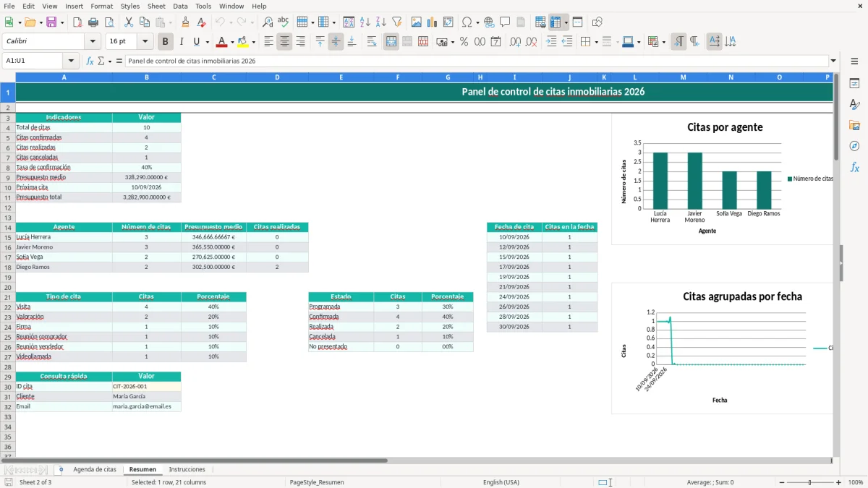This screenshot has width=868, height=488.
Task: Toggle Print Preview
Action: tap(109, 22)
